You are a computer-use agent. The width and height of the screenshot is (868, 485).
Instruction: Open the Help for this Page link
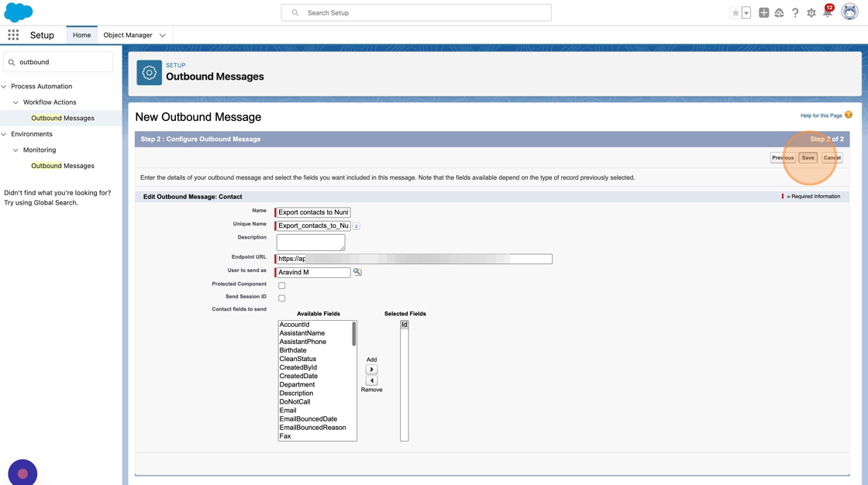[821, 115]
